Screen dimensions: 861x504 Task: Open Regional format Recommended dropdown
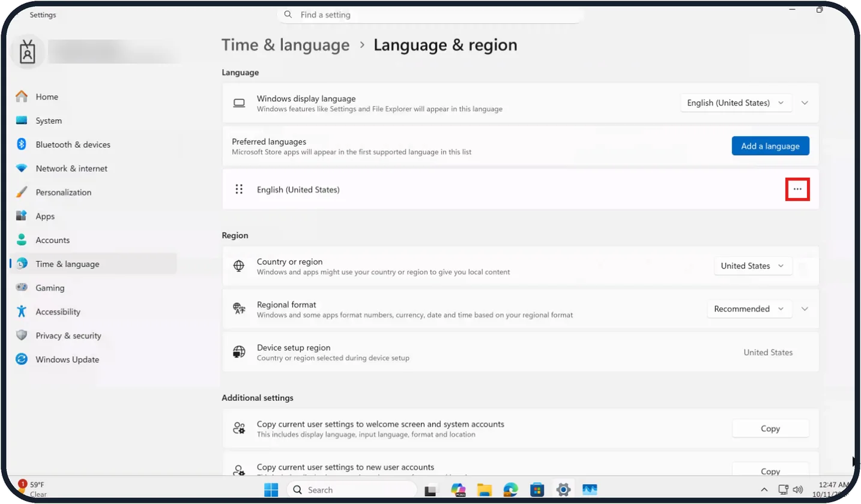pos(749,309)
